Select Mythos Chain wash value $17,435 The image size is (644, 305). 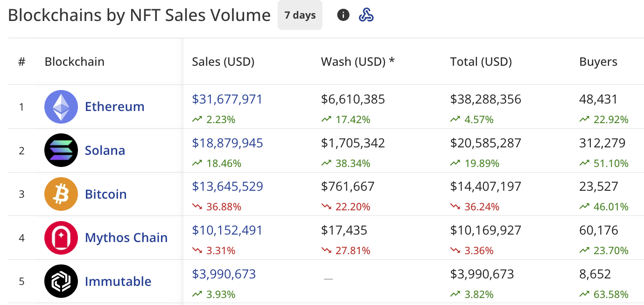pyautogui.click(x=344, y=230)
